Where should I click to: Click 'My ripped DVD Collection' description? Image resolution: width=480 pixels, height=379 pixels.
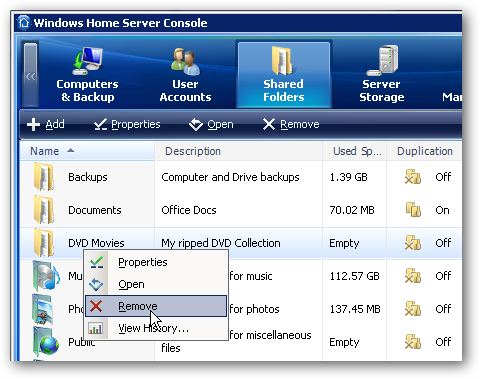(221, 243)
